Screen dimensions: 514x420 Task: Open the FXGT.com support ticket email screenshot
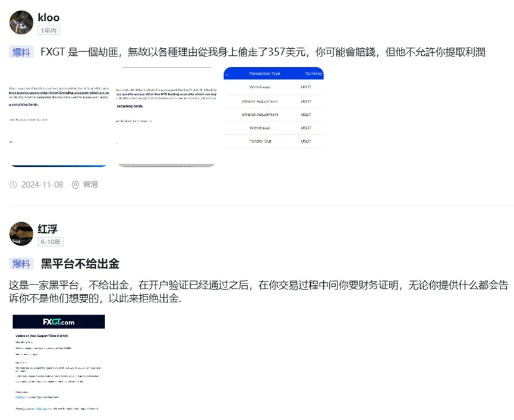59,363
